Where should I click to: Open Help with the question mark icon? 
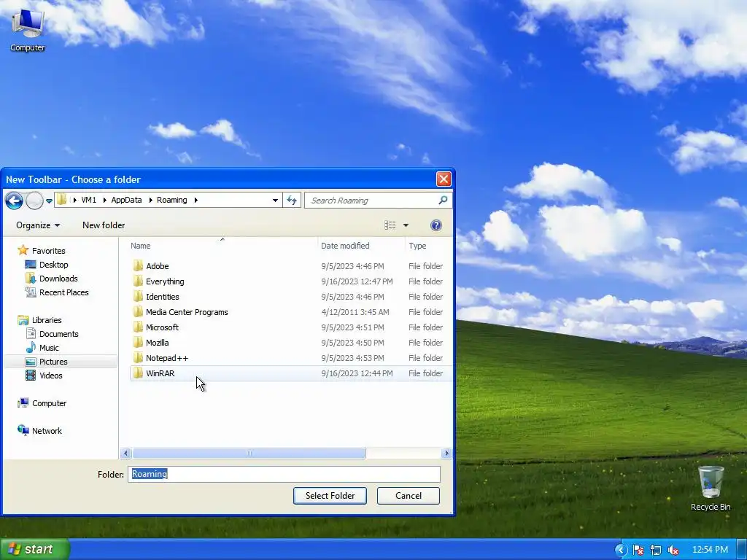pyautogui.click(x=436, y=225)
